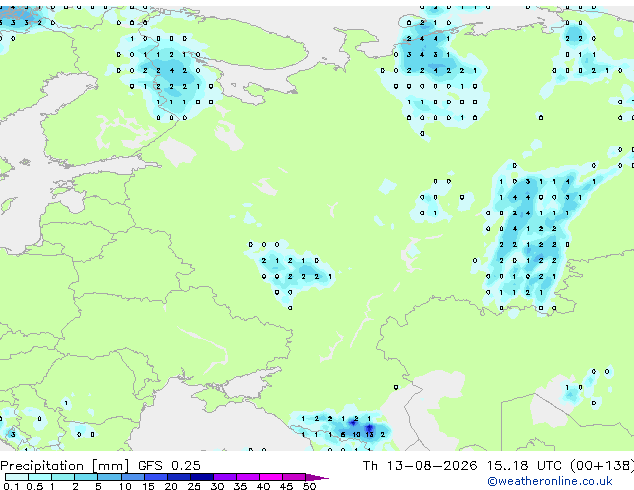Screen dimensions: 634x490
Task: Click the '40' legend scale label
Action: pos(263,486)
